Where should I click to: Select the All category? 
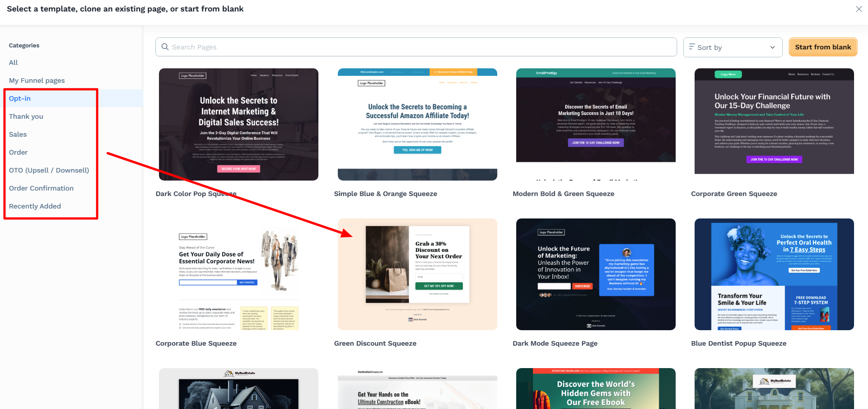[13, 62]
